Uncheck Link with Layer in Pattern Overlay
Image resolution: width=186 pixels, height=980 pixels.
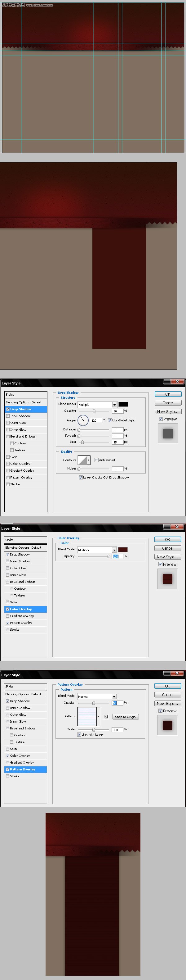pyautogui.click(x=79, y=735)
